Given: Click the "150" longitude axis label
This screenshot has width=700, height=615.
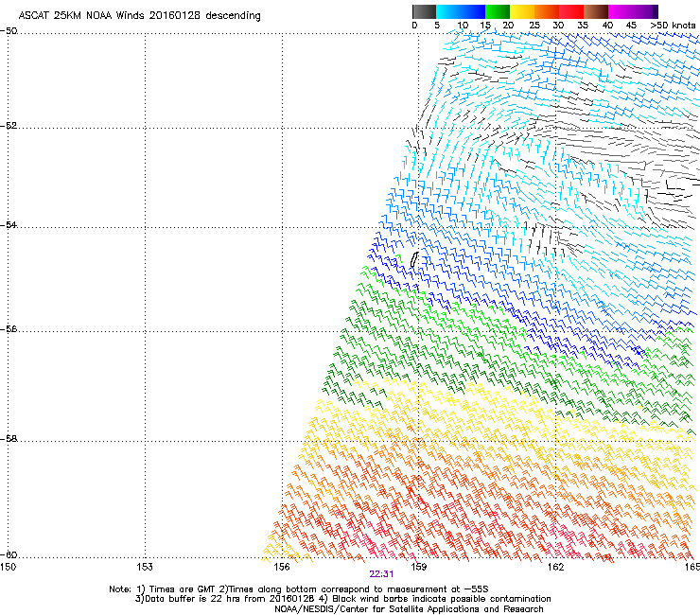Looking at the screenshot, I should tap(8, 567).
